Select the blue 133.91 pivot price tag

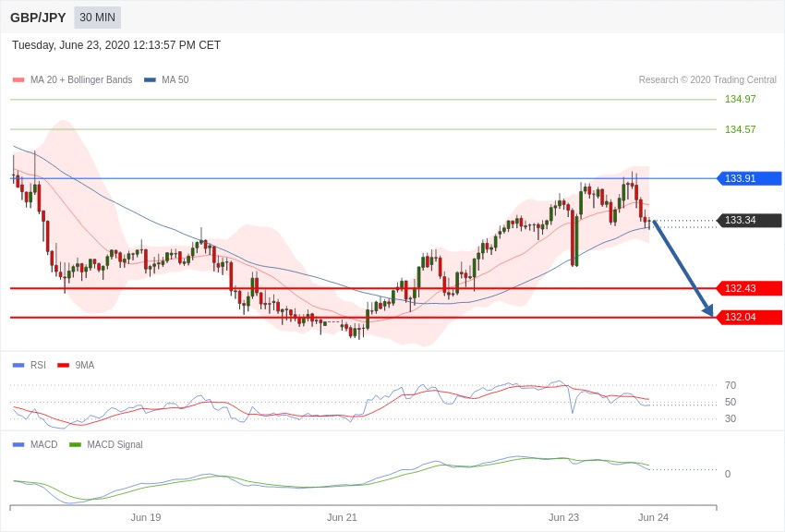coord(749,178)
